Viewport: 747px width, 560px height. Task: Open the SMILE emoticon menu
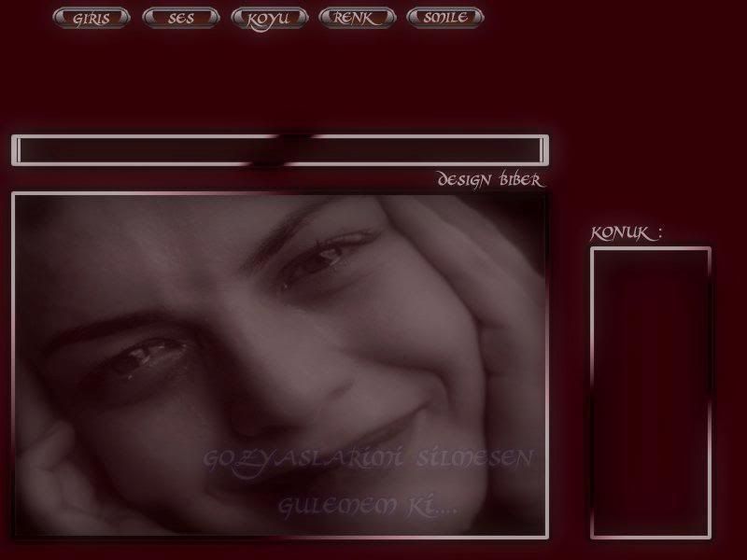click(x=445, y=18)
